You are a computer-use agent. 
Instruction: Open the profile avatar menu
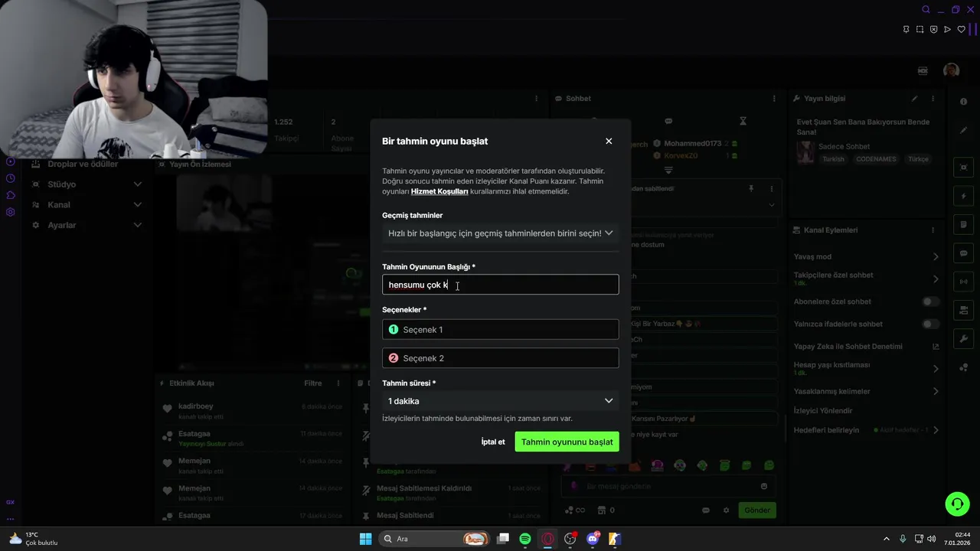[951, 70]
